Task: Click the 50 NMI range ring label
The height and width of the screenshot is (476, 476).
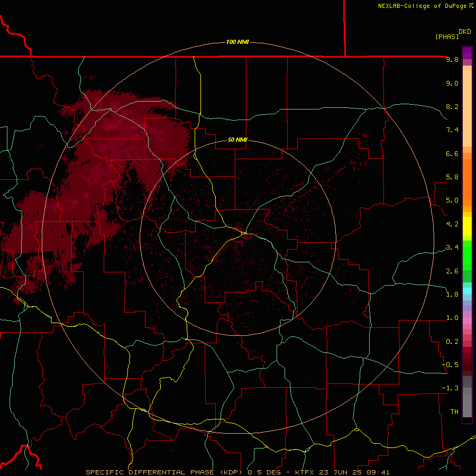Action: [237, 140]
